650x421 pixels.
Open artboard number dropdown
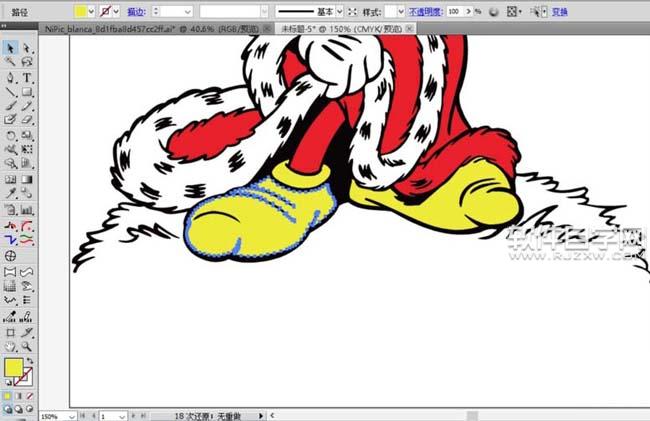[121, 416]
